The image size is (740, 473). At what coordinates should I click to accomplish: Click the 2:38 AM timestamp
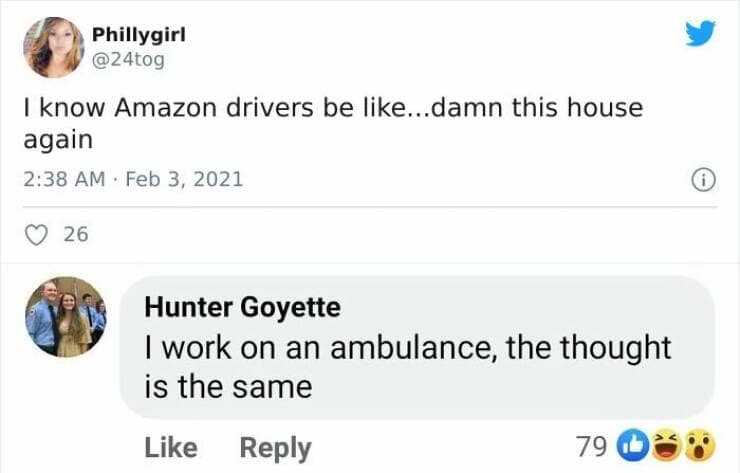tap(61, 181)
